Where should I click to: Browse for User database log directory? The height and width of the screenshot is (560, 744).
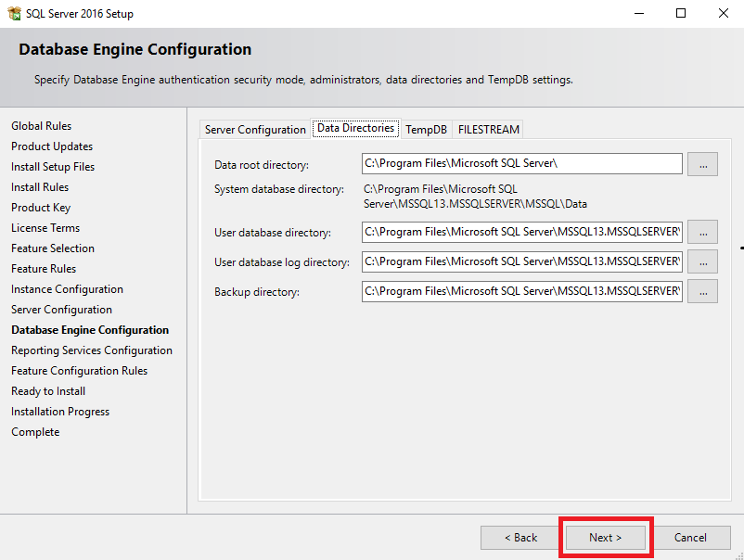coord(702,261)
